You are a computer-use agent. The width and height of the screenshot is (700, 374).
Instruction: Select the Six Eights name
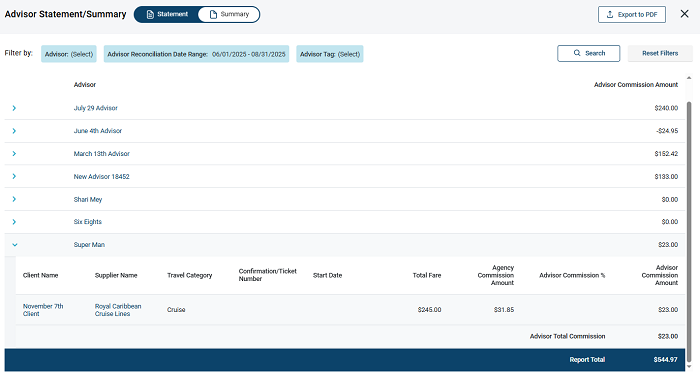88,222
